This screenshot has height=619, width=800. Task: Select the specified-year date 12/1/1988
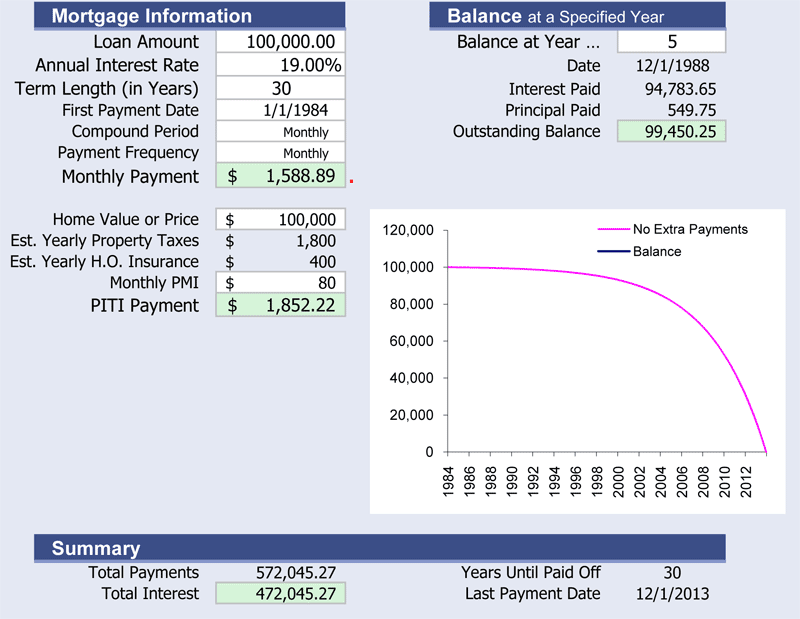pyautogui.click(x=672, y=66)
